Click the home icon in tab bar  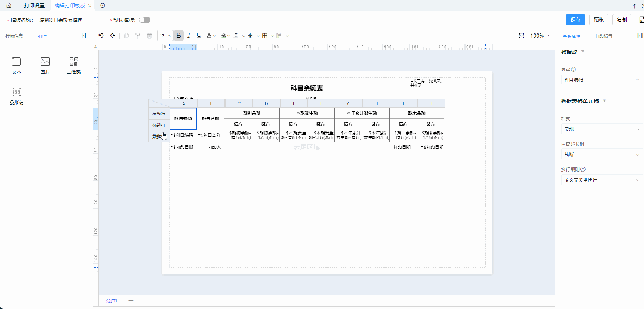8,5
